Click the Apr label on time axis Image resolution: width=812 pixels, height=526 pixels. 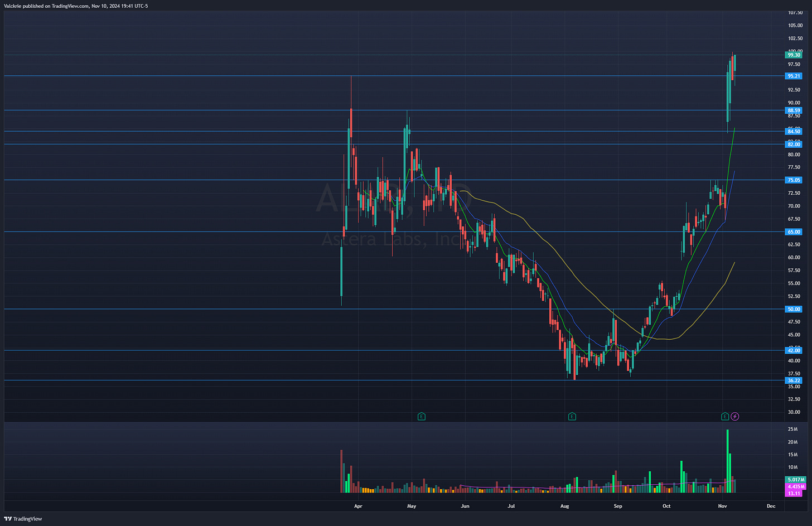click(358, 506)
